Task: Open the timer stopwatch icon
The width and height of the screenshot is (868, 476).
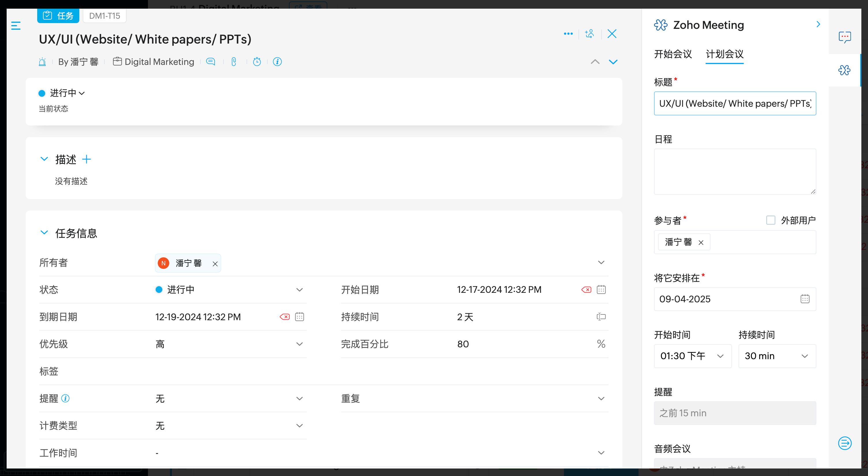Action: (x=257, y=62)
